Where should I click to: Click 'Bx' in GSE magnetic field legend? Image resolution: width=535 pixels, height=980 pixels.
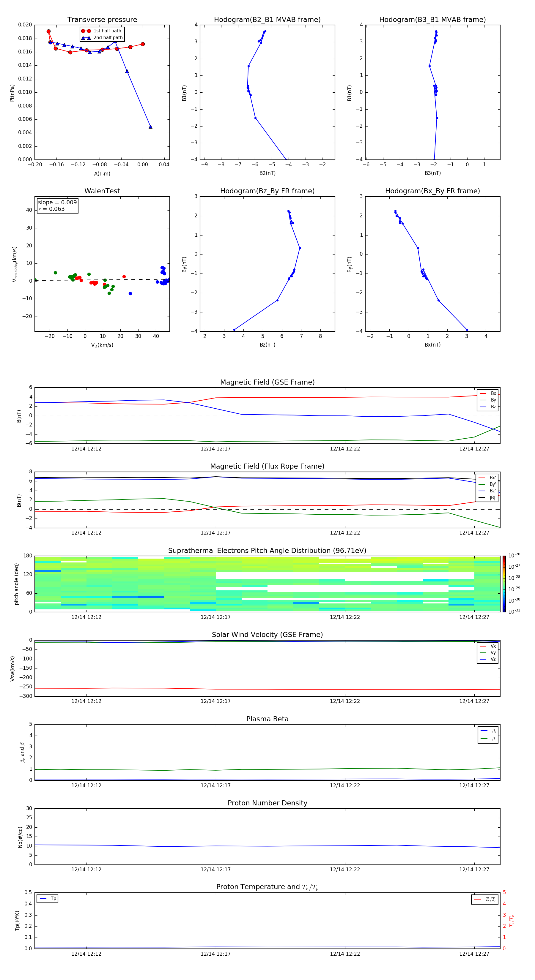tap(488, 393)
